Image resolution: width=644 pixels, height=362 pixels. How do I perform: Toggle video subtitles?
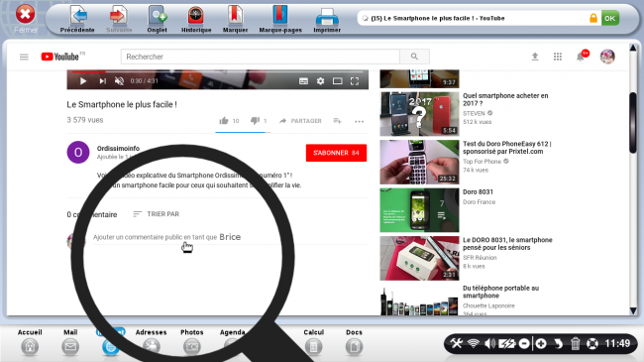point(303,81)
